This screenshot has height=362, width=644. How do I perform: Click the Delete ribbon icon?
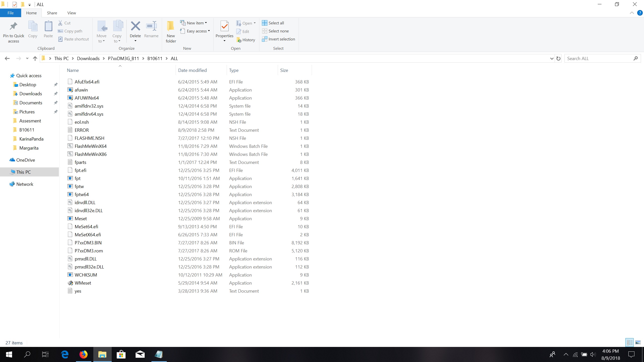[x=135, y=26]
